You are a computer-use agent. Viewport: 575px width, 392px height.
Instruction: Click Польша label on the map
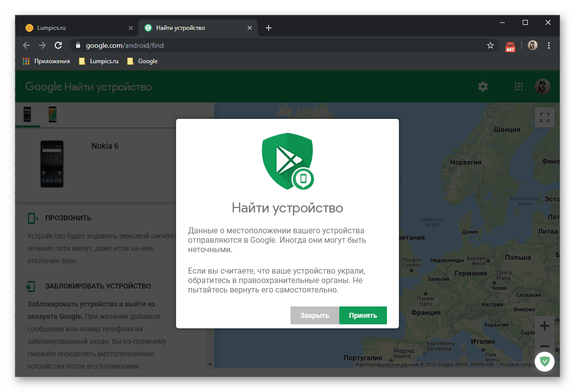pos(518,257)
